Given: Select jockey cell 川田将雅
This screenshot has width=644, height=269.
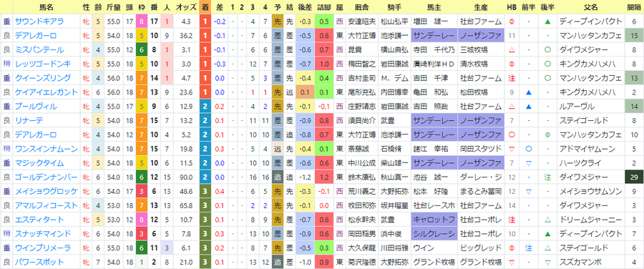Looking at the screenshot, I should coord(394,248).
